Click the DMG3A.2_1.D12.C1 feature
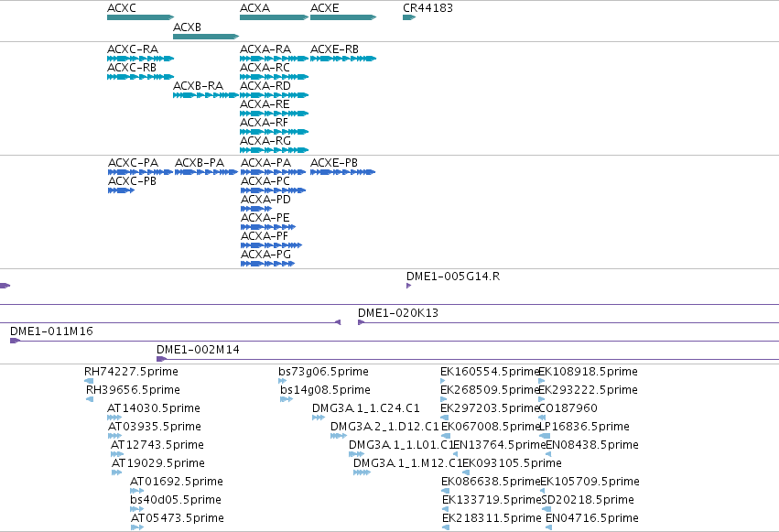 click(x=339, y=436)
